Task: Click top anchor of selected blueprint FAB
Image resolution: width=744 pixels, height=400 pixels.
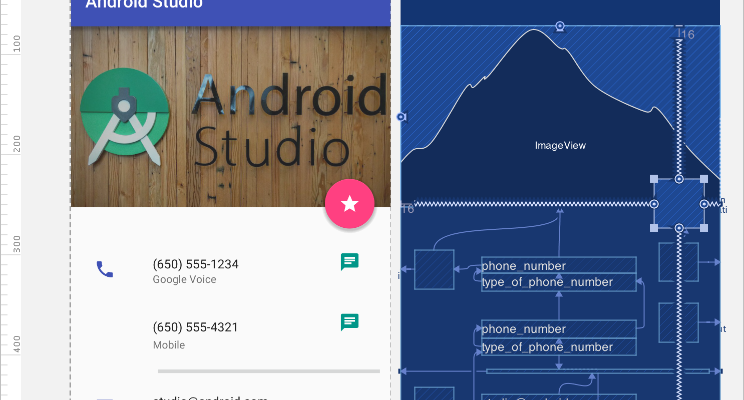Action: click(679, 179)
